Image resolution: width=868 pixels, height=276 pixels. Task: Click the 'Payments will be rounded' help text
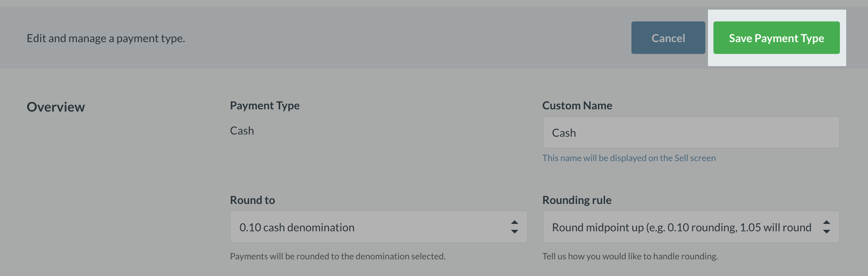click(x=338, y=256)
